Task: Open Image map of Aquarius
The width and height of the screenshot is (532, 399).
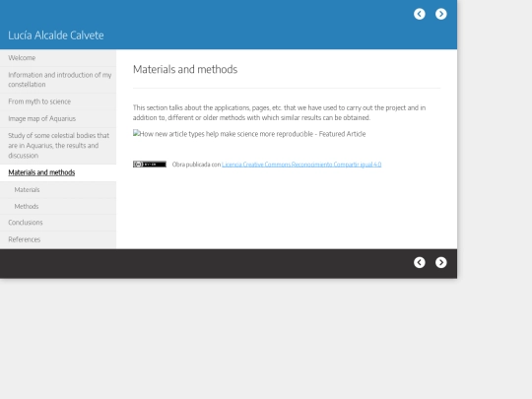Action: (x=58, y=119)
